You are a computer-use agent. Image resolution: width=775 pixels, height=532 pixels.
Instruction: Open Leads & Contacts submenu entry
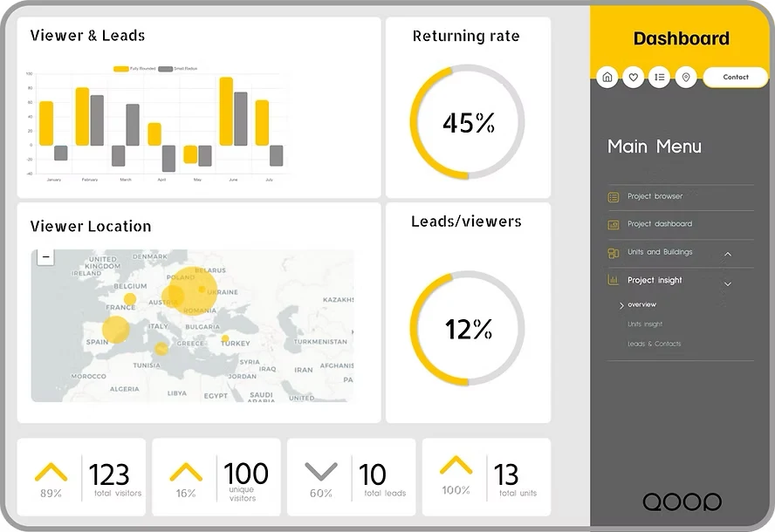654,344
